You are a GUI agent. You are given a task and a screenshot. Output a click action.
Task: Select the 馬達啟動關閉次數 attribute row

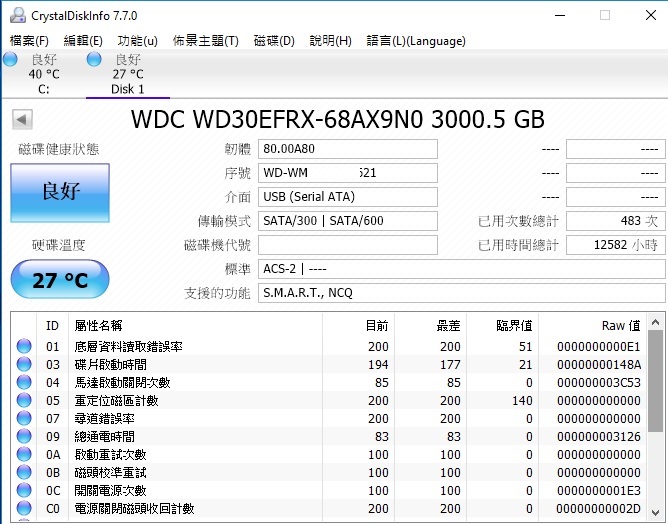[x=328, y=382]
